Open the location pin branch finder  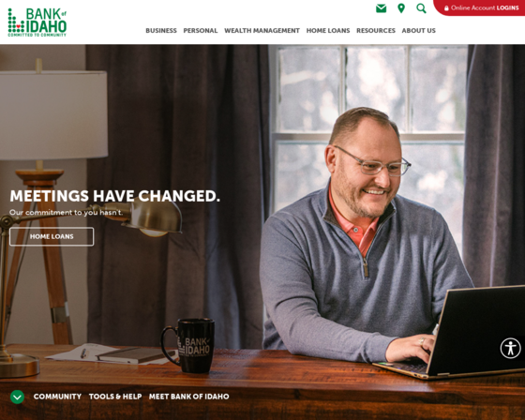tap(401, 8)
